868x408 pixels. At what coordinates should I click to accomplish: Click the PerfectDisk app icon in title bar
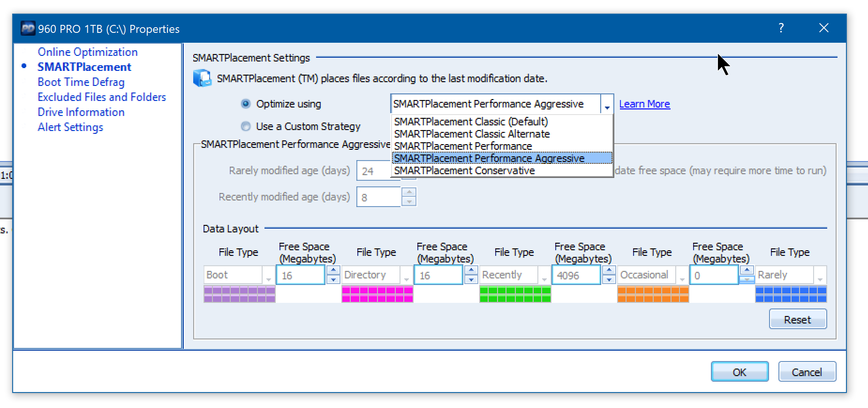[28, 29]
